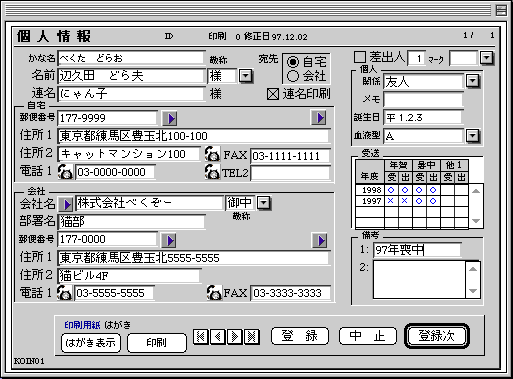513x379 pixels.
Task: Click the phone icon beside TEL2
Action: tap(212, 172)
